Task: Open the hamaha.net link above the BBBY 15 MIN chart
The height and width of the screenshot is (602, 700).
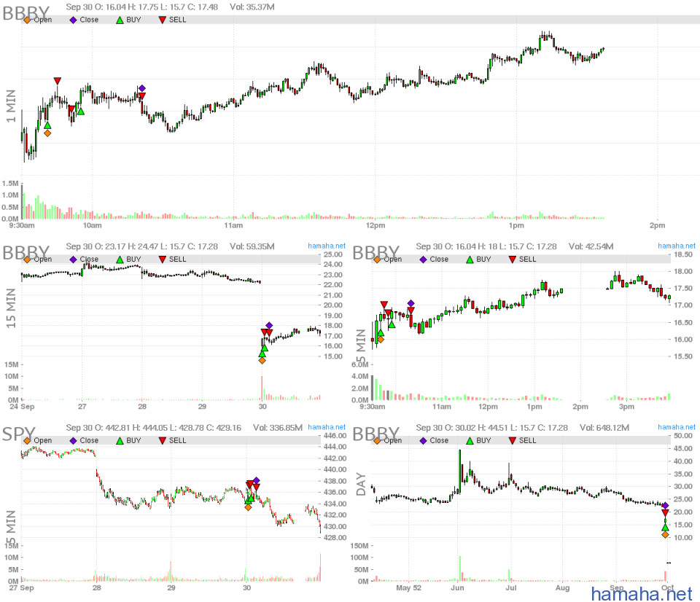Action: click(327, 246)
